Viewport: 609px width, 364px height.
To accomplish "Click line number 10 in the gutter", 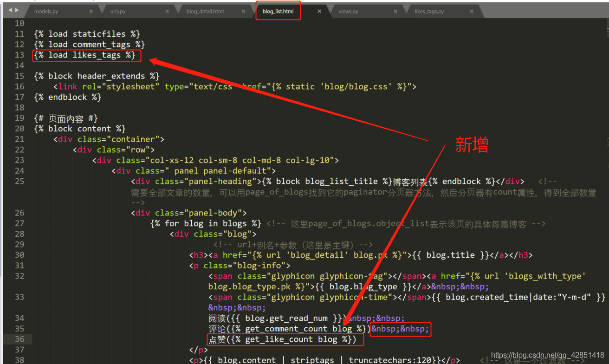I will 19,23.
